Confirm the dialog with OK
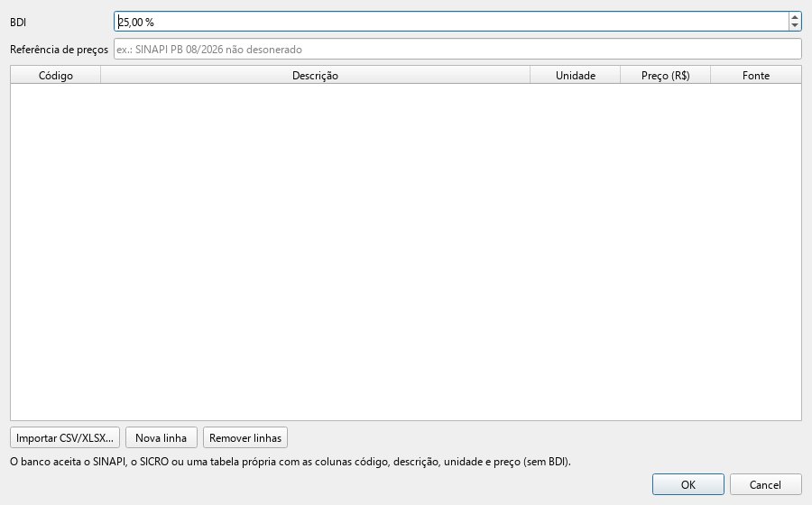This screenshot has width=812, height=505. [x=687, y=485]
